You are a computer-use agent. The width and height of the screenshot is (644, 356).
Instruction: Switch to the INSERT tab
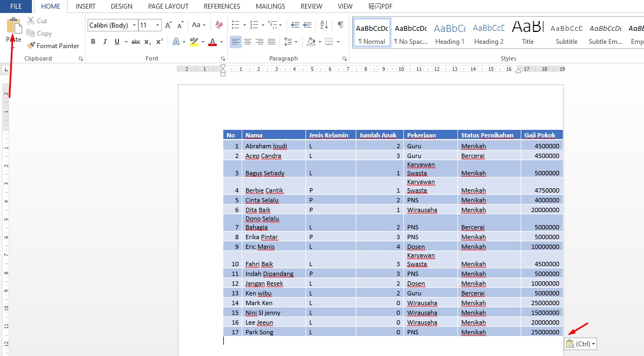click(85, 6)
